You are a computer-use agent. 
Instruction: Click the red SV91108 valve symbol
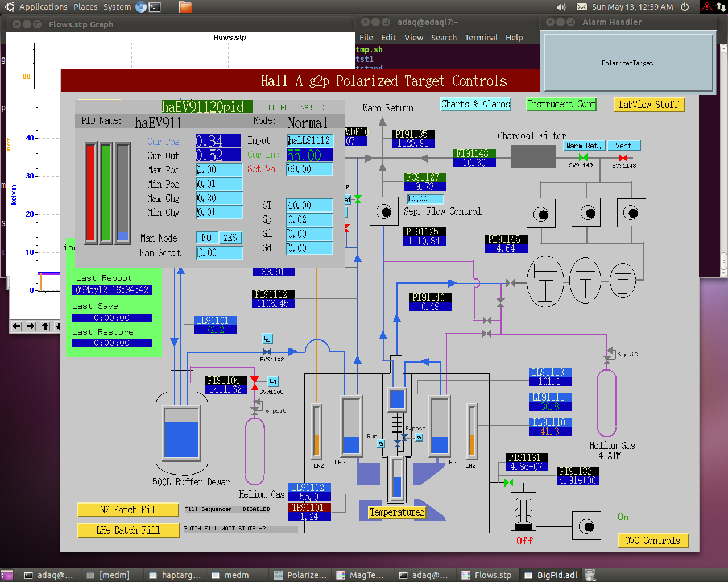click(x=255, y=384)
